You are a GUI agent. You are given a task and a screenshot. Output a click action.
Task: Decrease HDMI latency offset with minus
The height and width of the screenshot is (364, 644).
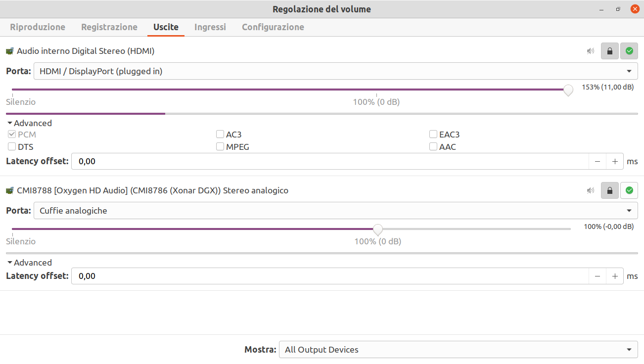tap(598, 161)
